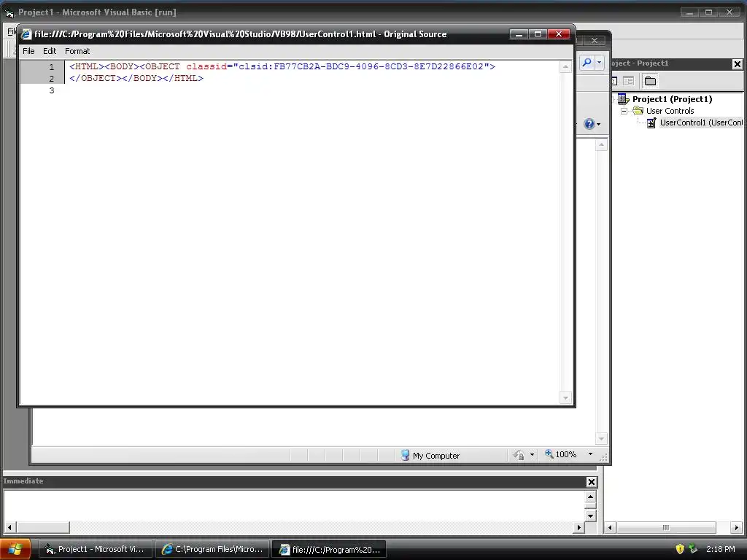747x560 pixels.
Task: Switch to Project1 - Microsoft Visual Basic taskbar button
Action: click(x=95, y=549)
